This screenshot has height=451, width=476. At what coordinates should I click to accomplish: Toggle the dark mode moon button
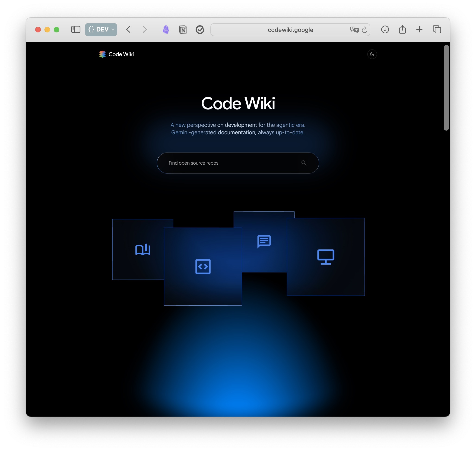372,54
